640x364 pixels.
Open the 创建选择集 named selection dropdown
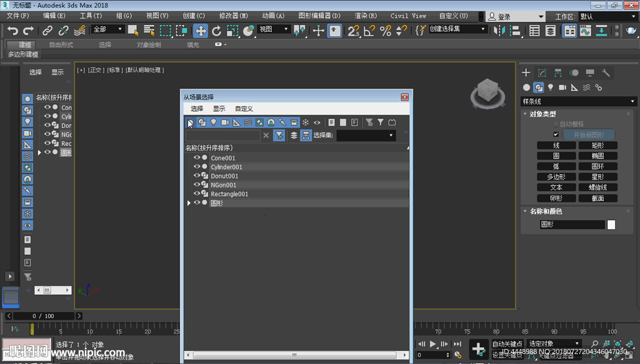coord(457,29)
